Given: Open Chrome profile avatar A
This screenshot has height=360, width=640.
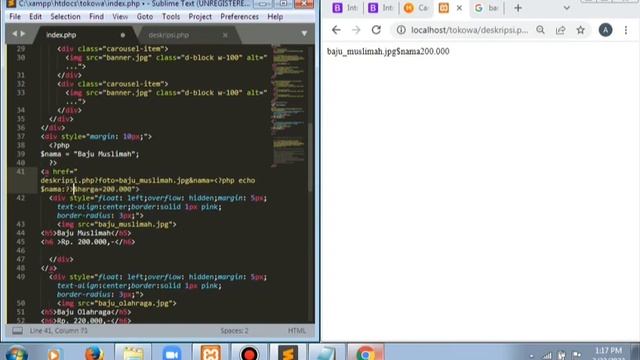Looking at the screenshot, I should tap(605, 30).
